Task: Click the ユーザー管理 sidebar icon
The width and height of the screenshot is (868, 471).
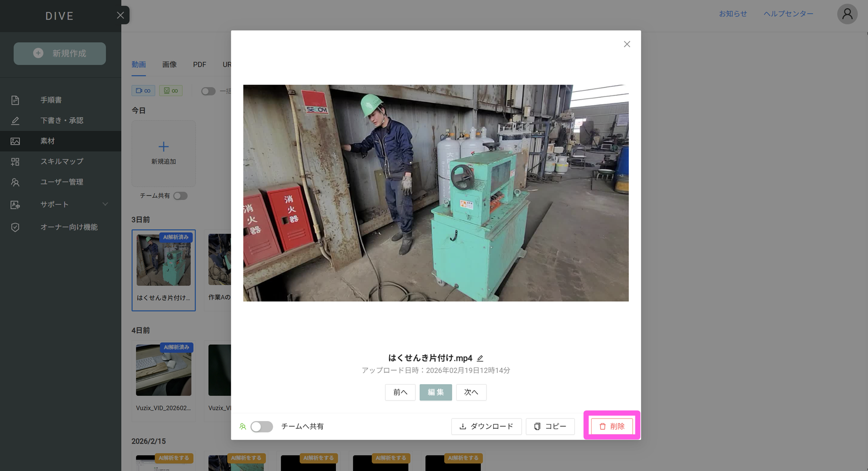Action: [15, 182]
